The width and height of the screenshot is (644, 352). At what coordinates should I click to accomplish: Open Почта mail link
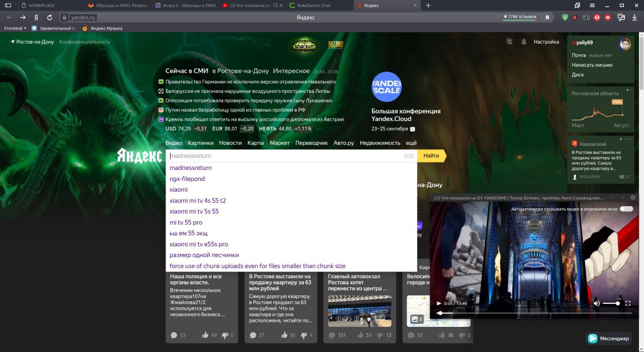pos(579,55)
